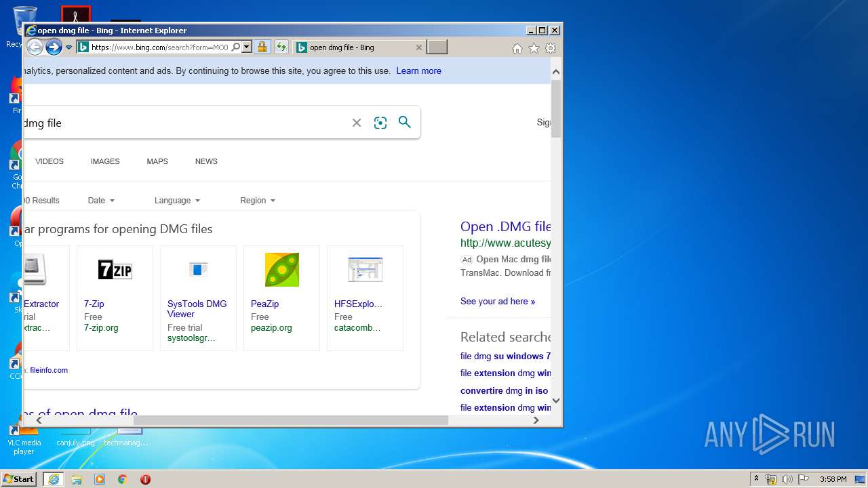Viewport: 868px width, 488px height.
Task: Select VLC media player desktop icon
Action: [24, 439]
